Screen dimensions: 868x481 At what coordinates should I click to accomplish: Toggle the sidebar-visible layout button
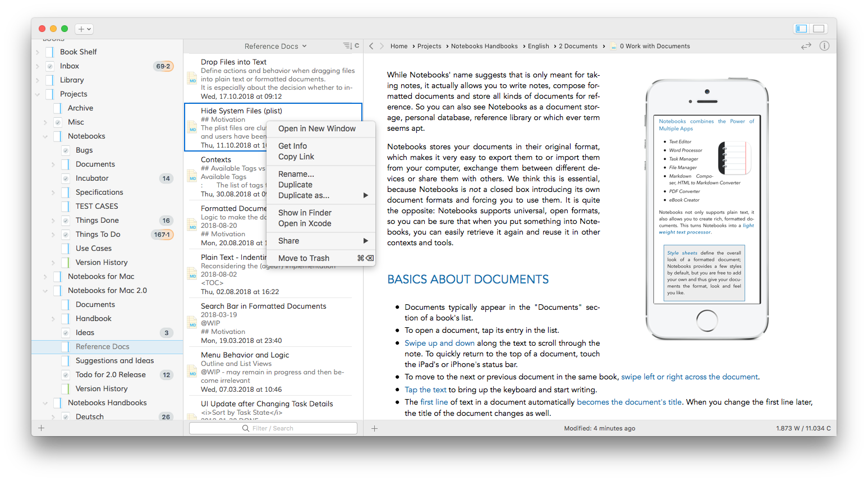coord(801,29)
